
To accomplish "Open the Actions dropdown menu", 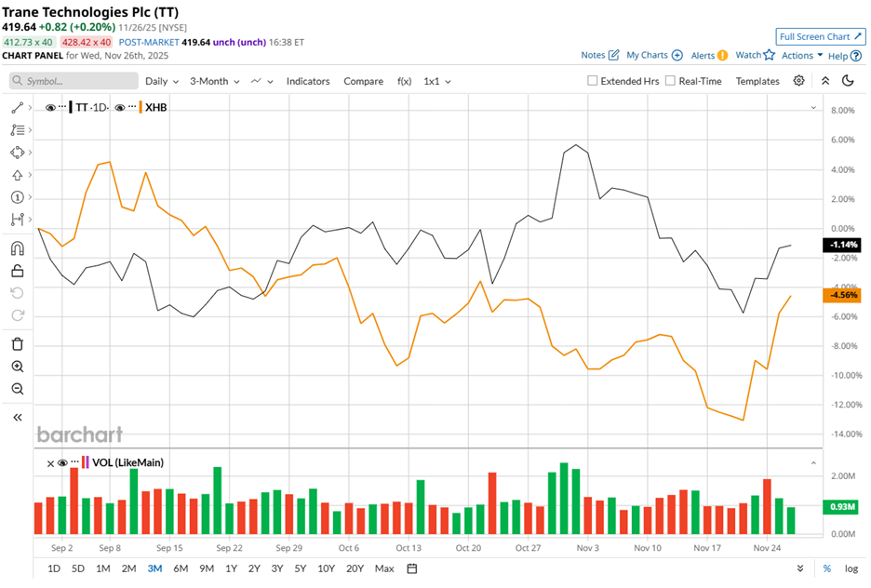I will (x=802, y=55).
